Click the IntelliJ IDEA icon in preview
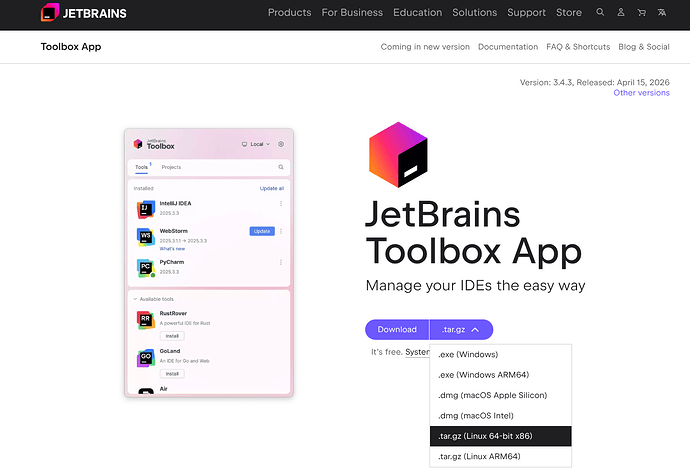The width and height of the screenshot is (690, 474). (x=146, y=209)
